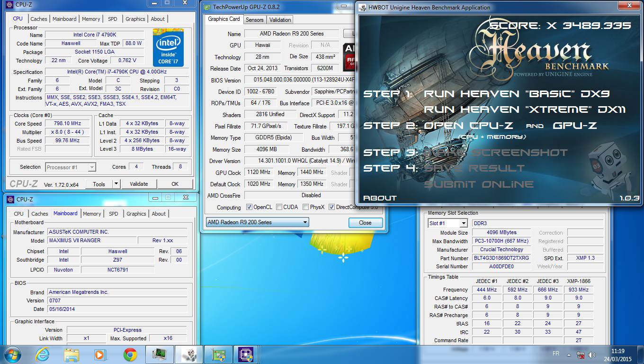Click the Score X 3489.335 text

pyautogui.click(x=560, y=26)
